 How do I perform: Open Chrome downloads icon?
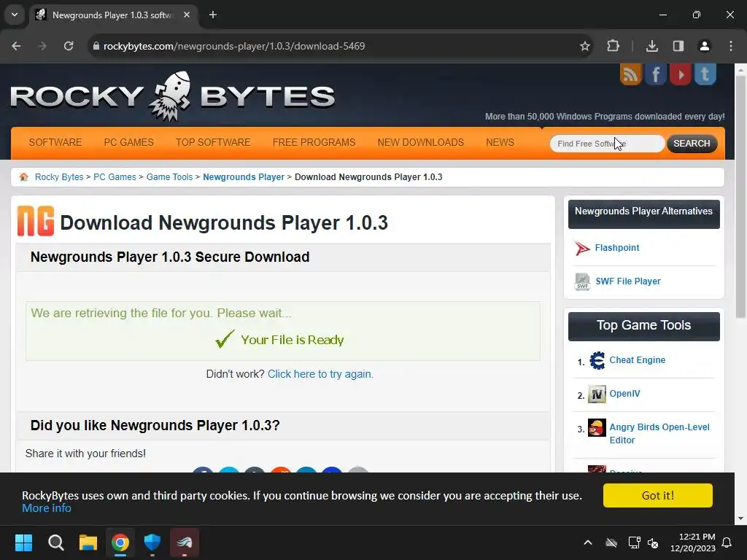652,46
